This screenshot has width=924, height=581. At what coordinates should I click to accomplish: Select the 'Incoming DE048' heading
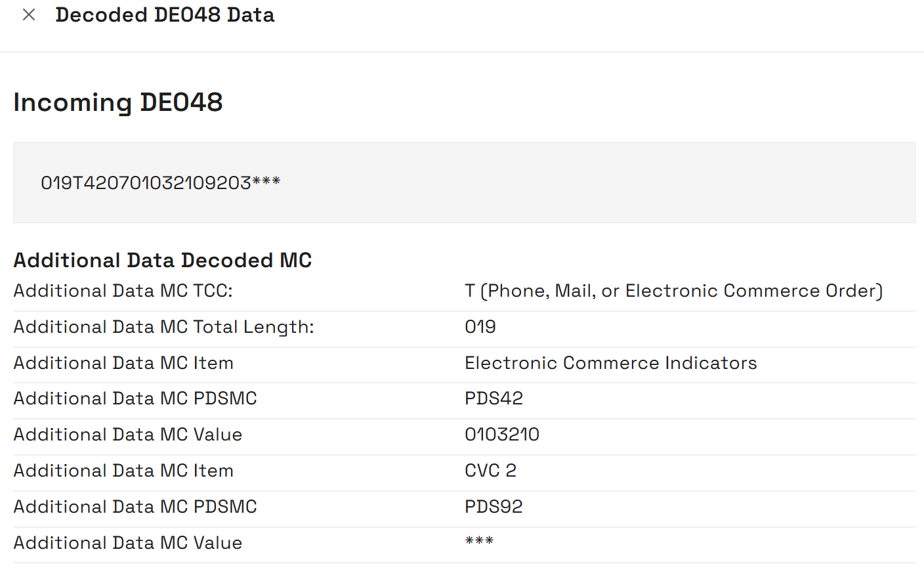[x=118, y=102]
